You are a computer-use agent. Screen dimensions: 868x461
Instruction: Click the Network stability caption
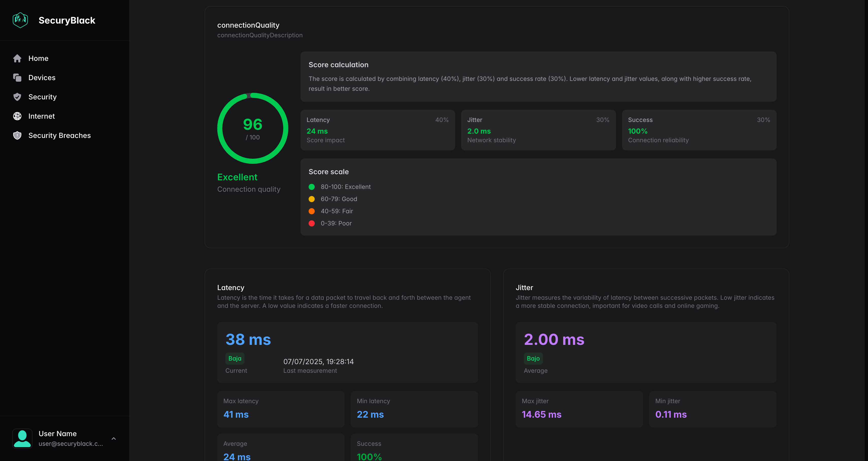[491, 140]
